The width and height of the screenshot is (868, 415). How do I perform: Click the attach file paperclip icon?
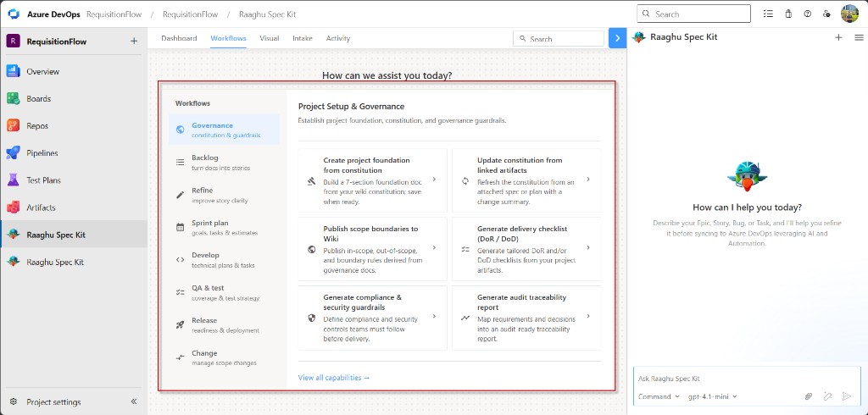pos(809,396)
